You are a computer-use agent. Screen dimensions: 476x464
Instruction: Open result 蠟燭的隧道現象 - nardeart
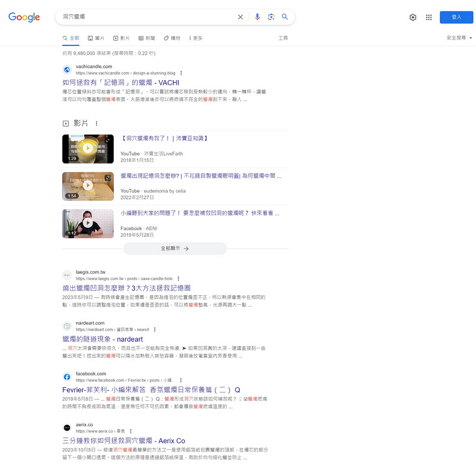click(102, 339)
